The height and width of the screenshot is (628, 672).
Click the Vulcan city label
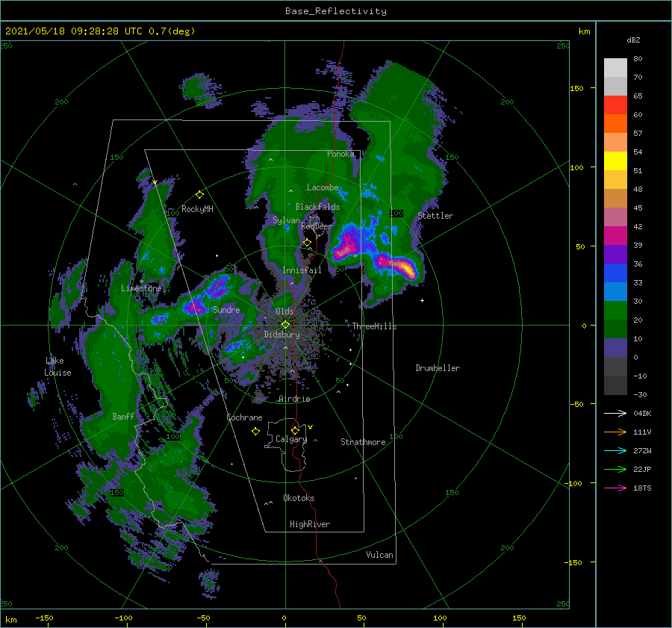(379, 555)
